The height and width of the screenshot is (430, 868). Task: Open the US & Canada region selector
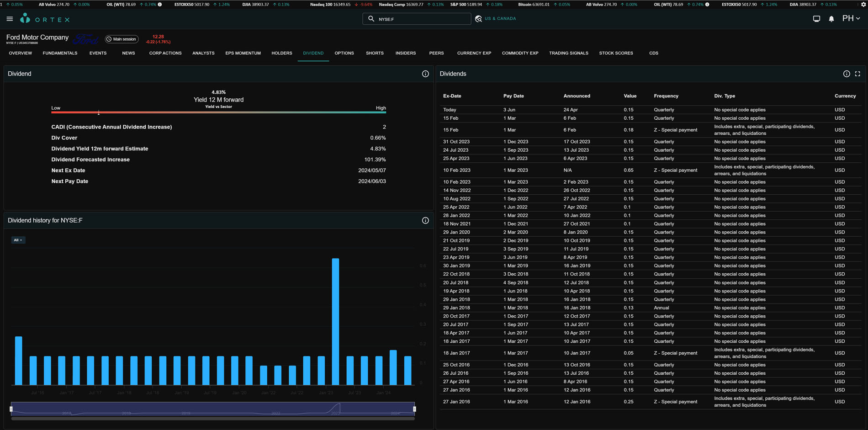pos(496,19)
